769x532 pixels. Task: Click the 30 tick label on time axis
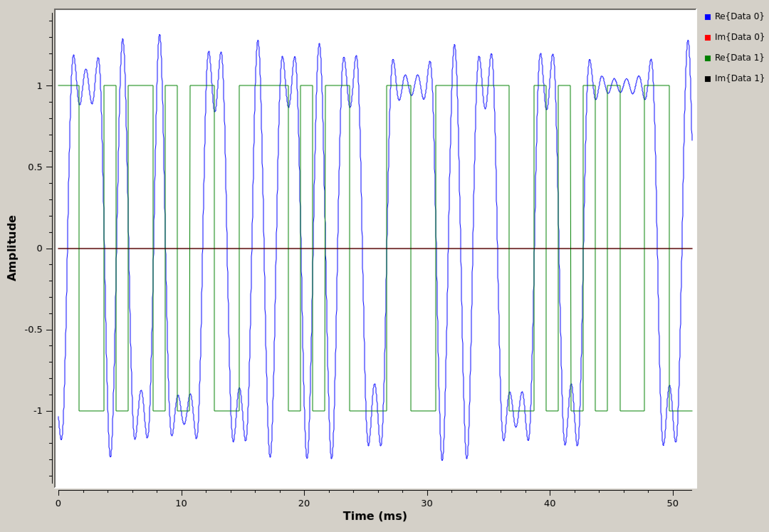click(x=427, y=504)
